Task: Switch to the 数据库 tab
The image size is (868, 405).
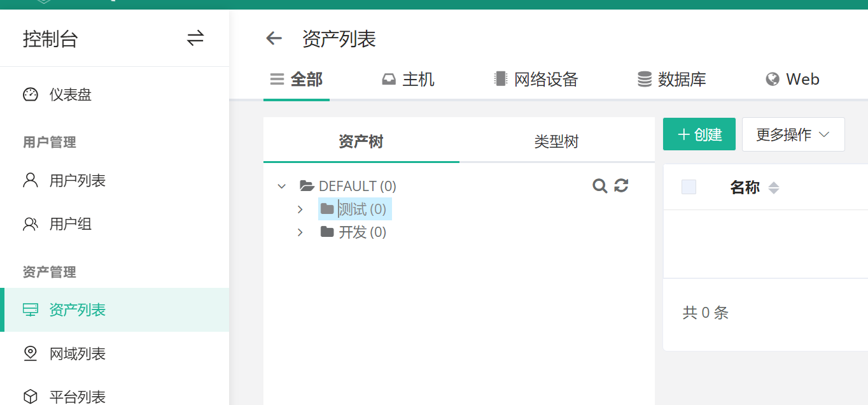Action: coord(672,80)
